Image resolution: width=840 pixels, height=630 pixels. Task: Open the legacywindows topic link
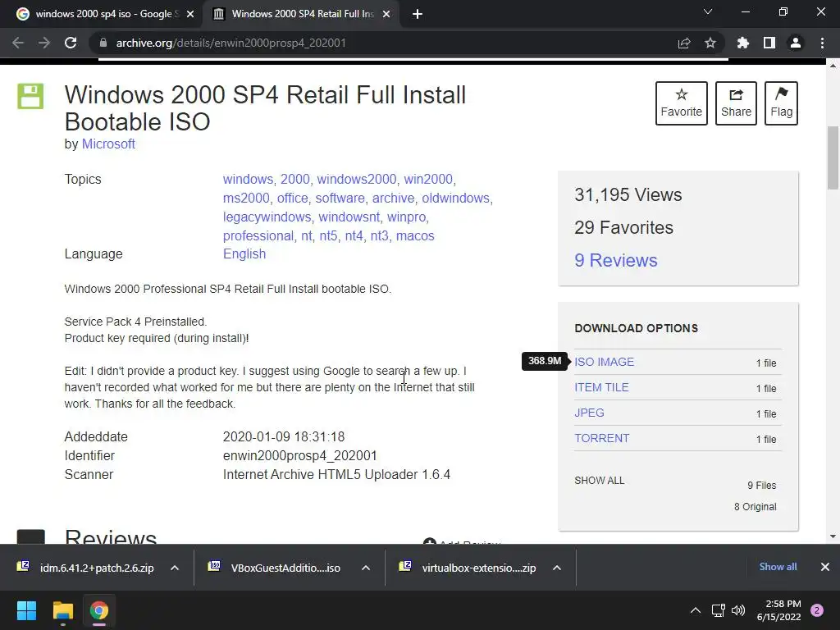click(x=267, y=217)
